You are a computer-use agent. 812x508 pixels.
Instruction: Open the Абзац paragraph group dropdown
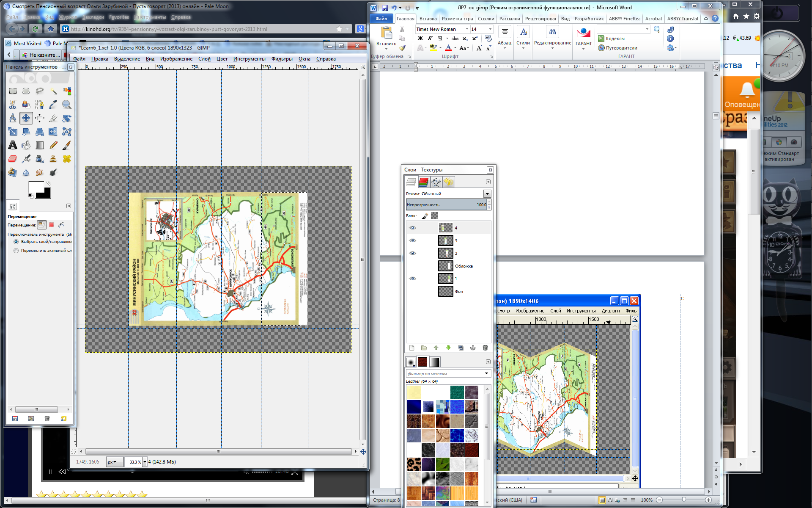pyautogui.click(x=505, y=38)
